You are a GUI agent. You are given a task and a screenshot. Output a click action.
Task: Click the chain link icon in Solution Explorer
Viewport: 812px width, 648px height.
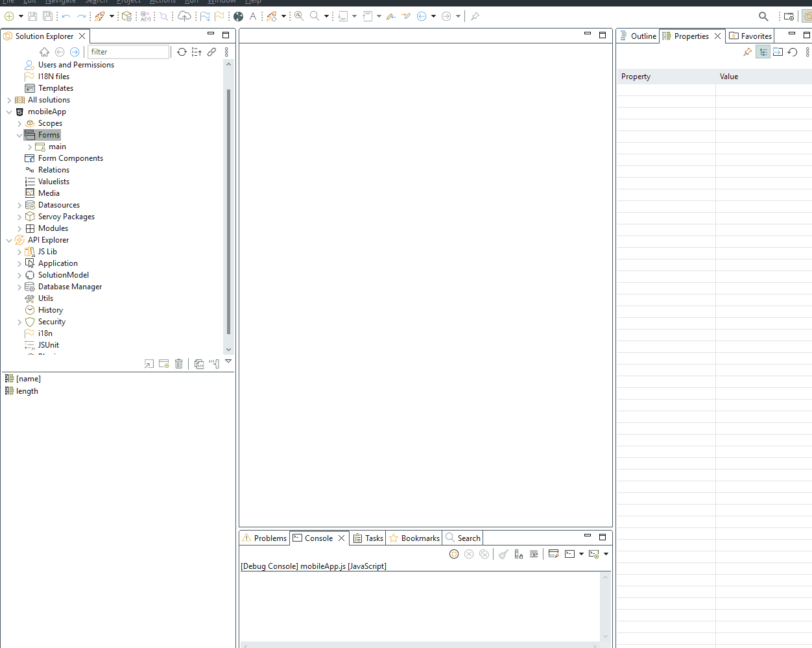[x=211, y=52]
